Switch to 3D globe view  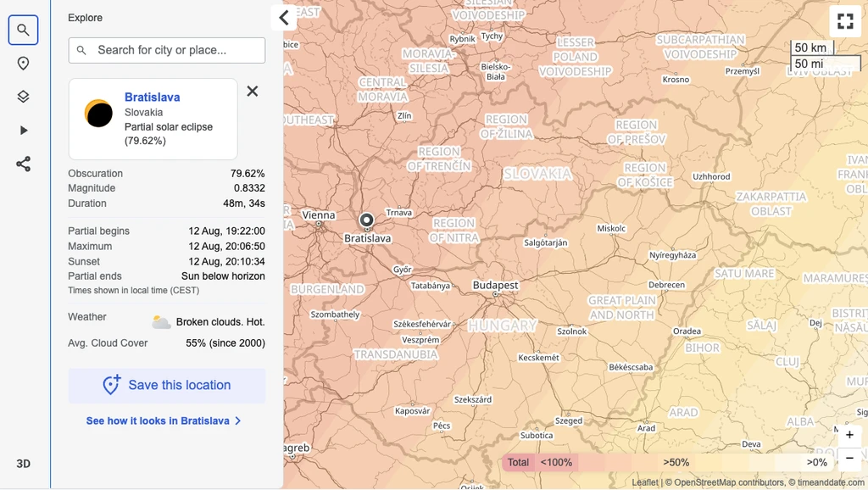tap(23, 464)
